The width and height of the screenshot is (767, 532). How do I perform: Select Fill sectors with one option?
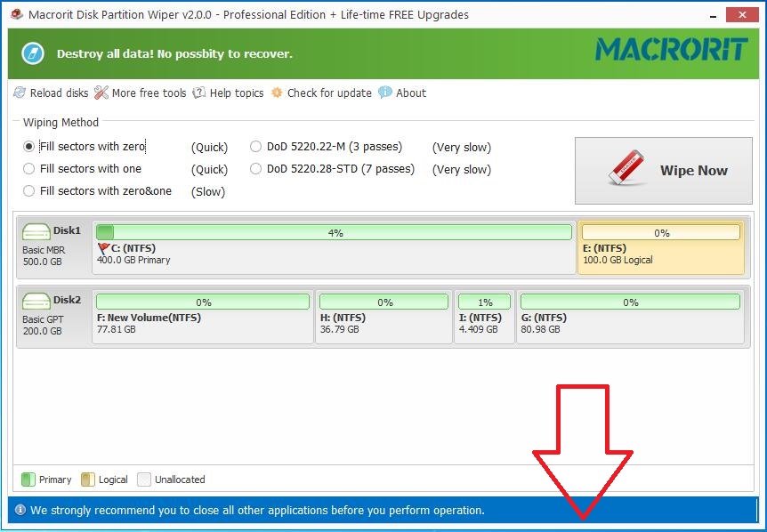coord(29,169)
